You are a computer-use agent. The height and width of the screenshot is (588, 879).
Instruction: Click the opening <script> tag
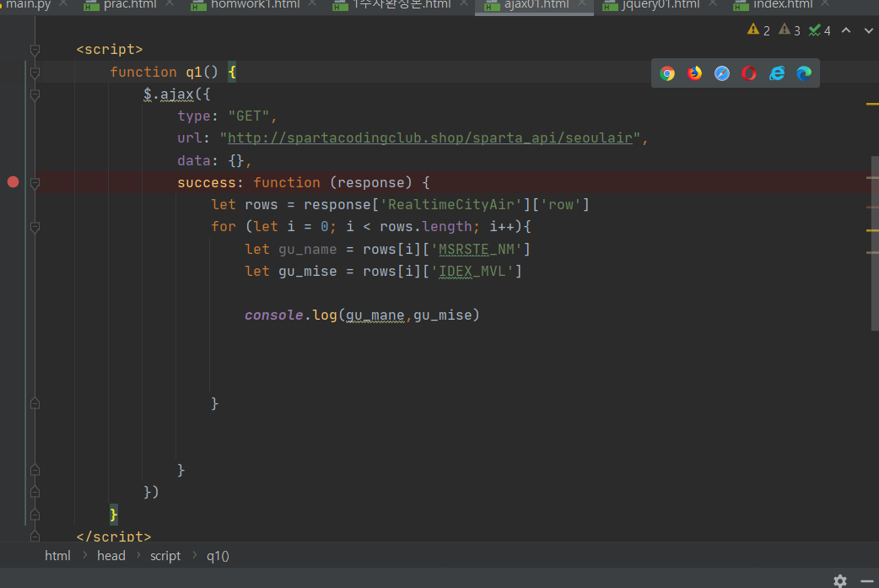click(x=110, y=49)
